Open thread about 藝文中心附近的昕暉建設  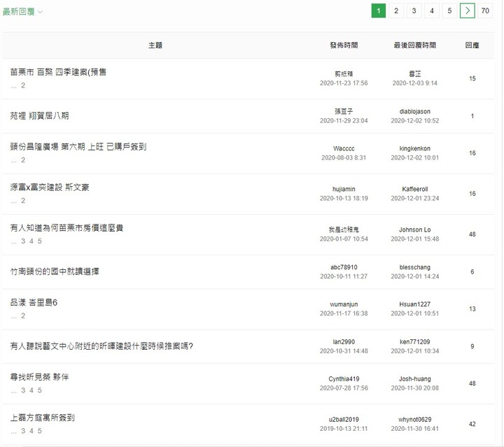click(101, 346)
